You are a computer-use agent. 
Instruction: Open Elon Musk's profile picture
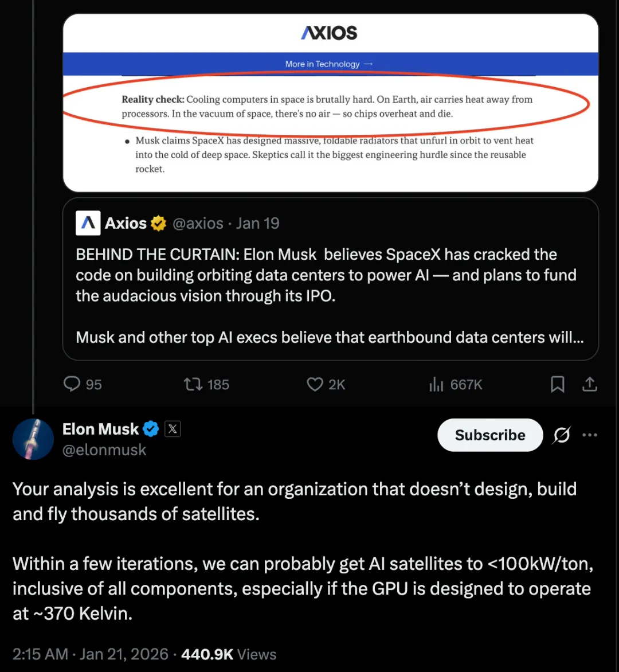33,439
